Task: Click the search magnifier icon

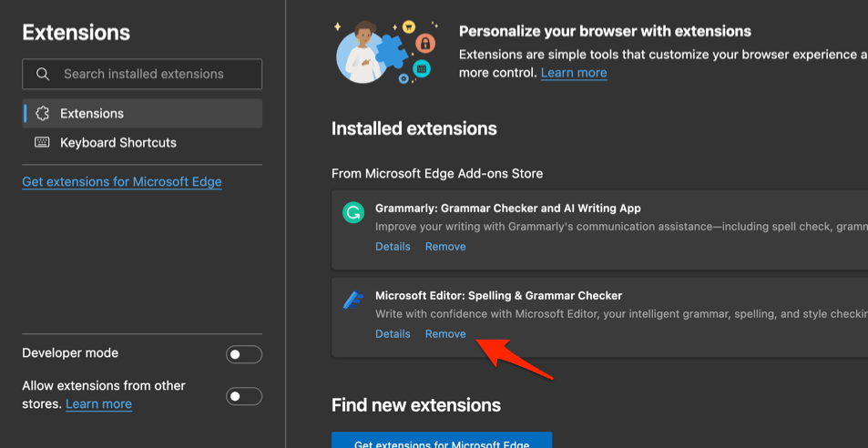Action: pos(43,74)
